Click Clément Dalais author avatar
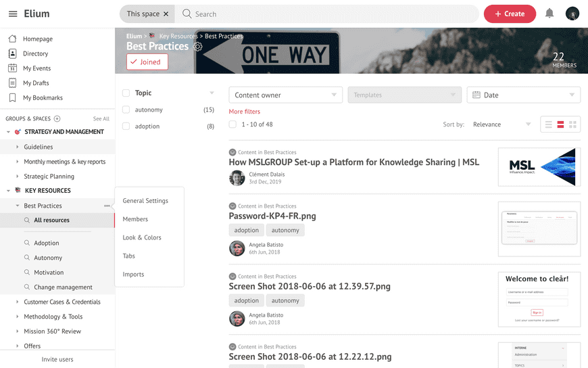The image size is (588, 368). point(237,178)
